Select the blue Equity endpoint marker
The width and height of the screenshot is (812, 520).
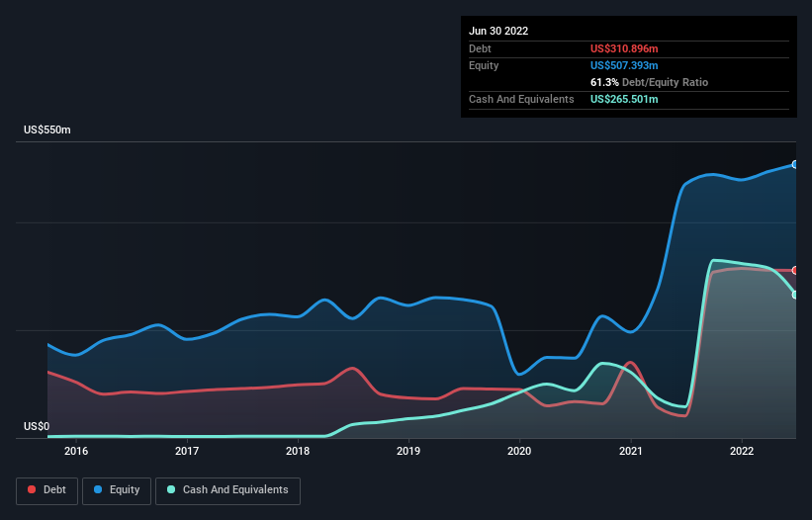coord(795,164)
